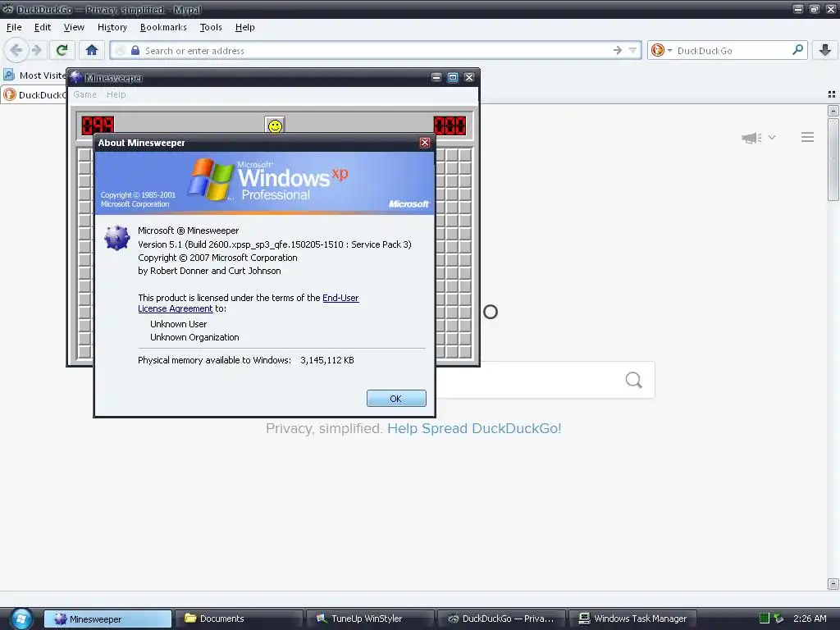Switch to DuckDuckGo taskbar button
The width and height of the screenshot is (840, 630).
(x=501, y=619)
